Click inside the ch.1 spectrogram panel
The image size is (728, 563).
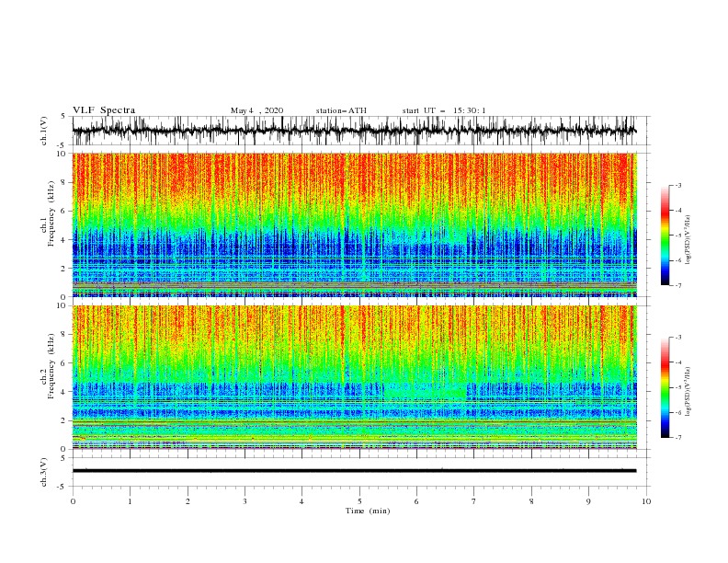click(355, 224)
